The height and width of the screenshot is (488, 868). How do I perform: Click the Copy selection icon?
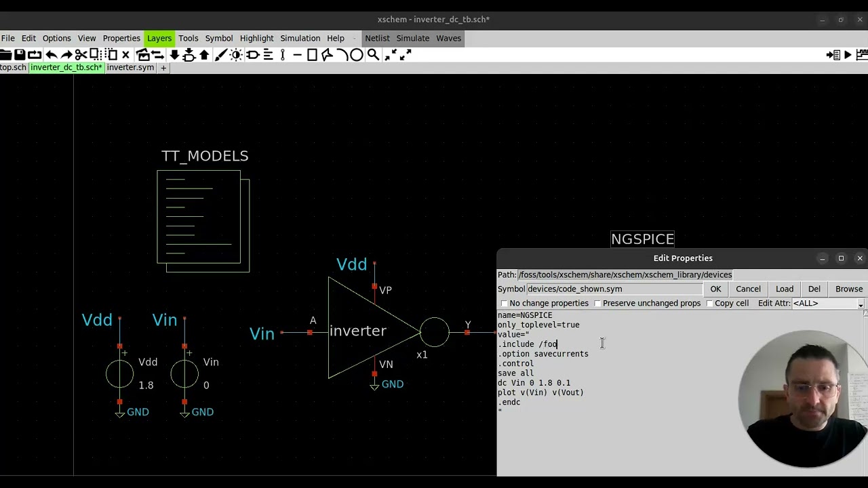tap(96, 55)
